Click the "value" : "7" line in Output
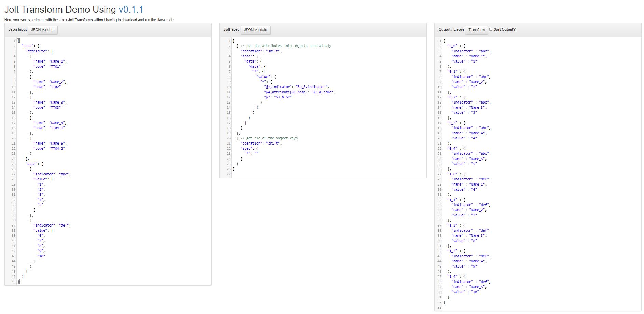Image resolution: width=644 pixels, height=314 pixels. pyautogui.click(x=464, y=215)
